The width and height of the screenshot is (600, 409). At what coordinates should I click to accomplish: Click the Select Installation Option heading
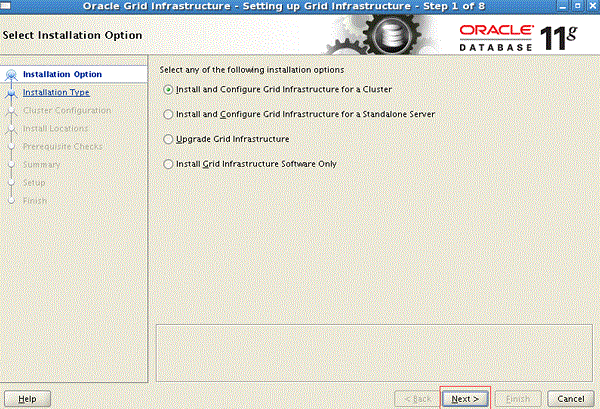[x=72, y=35]
